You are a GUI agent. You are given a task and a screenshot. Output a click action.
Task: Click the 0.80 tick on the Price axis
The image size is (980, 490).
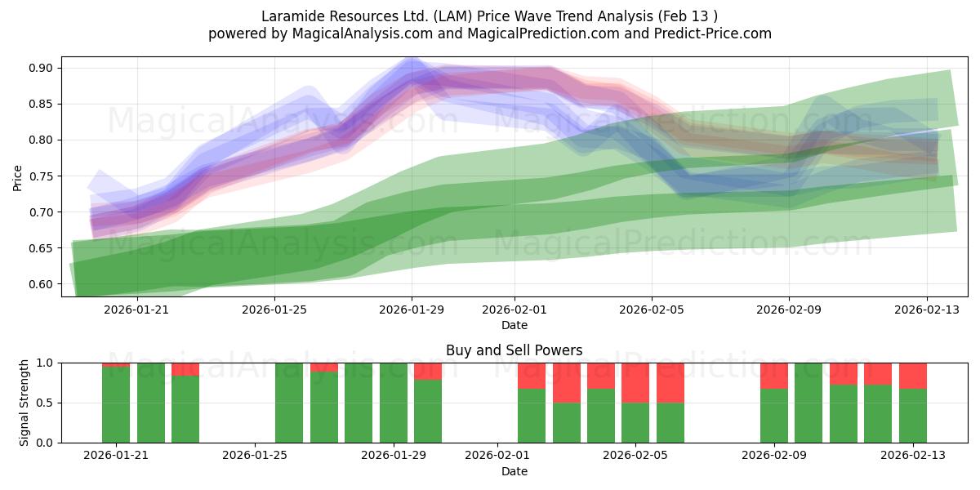(41, 140)
